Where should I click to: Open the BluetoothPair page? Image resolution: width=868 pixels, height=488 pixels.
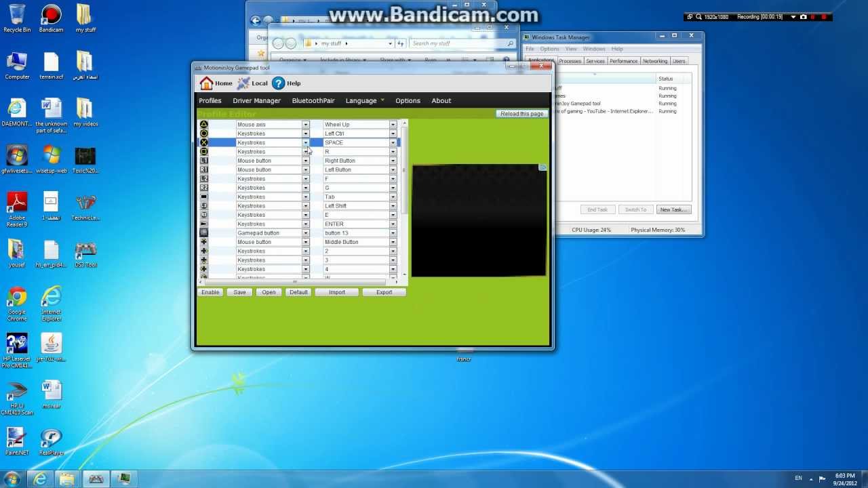pos(313,100)
